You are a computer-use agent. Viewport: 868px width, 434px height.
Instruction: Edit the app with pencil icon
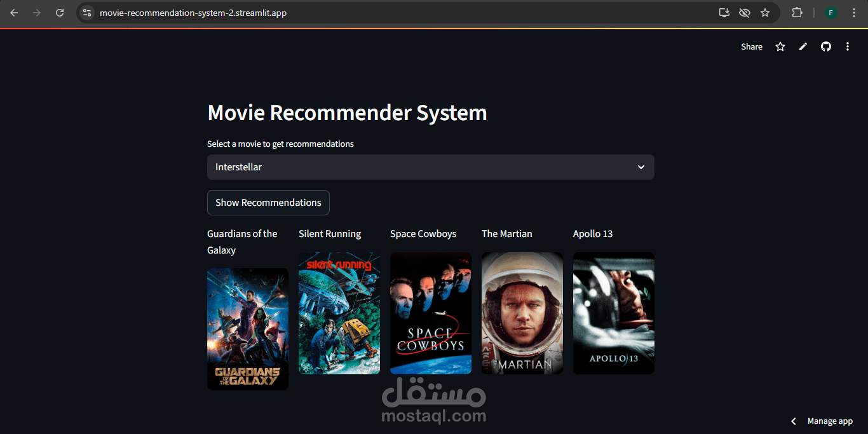click(803, 46)
